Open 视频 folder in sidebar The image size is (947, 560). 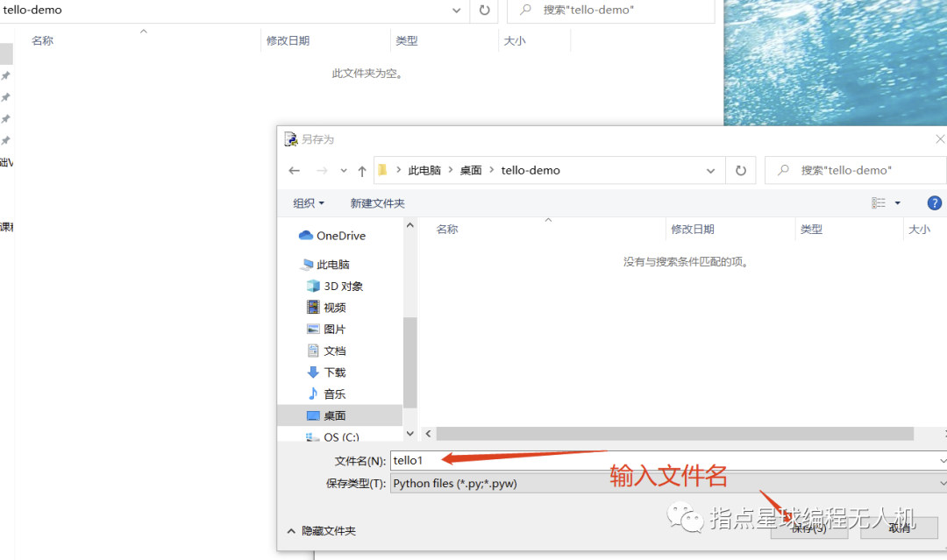point(327,308)
